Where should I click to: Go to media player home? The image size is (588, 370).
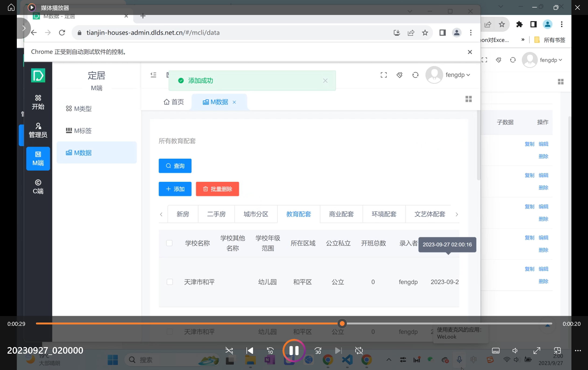click(x=11, y=7)
